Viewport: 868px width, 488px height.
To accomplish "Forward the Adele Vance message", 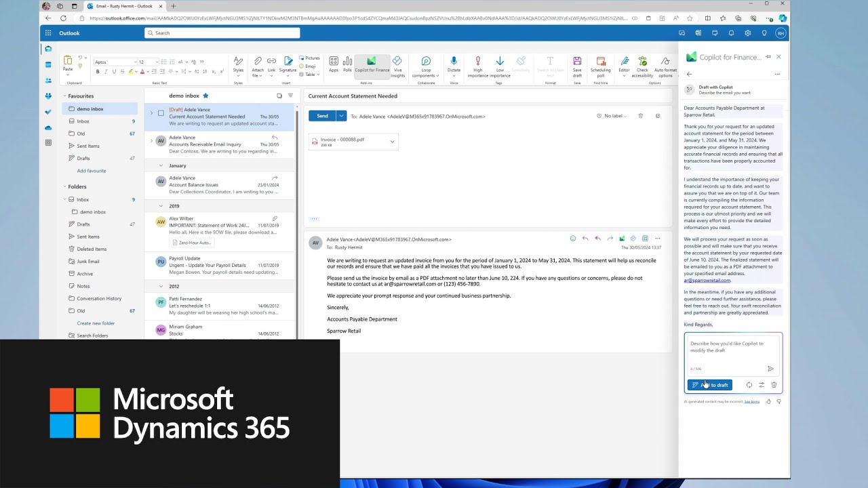I will pos(610,239).
